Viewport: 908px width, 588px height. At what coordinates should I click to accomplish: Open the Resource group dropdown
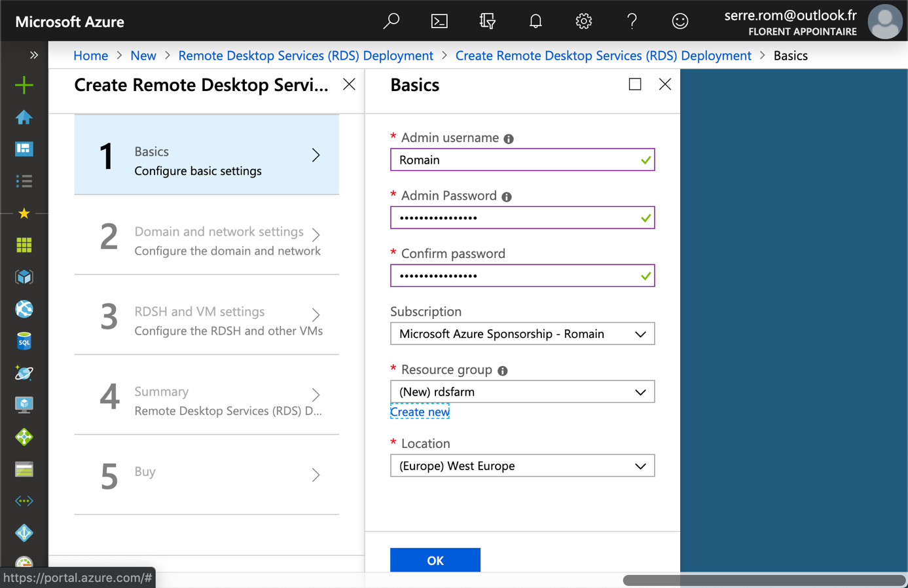522,392
